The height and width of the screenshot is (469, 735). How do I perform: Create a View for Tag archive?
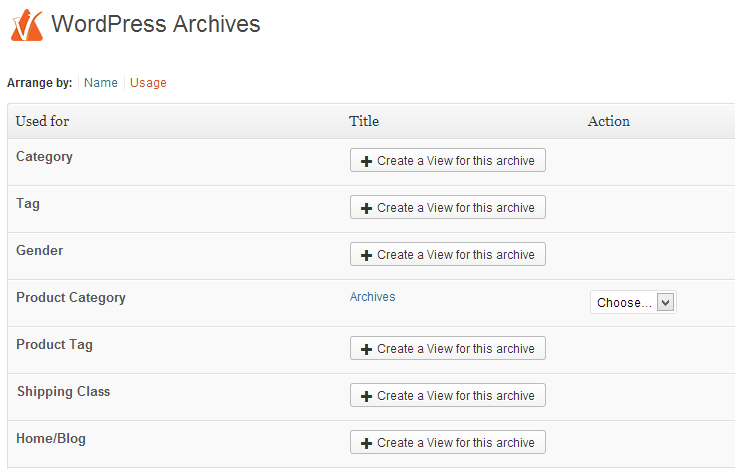tap(448, 207)
